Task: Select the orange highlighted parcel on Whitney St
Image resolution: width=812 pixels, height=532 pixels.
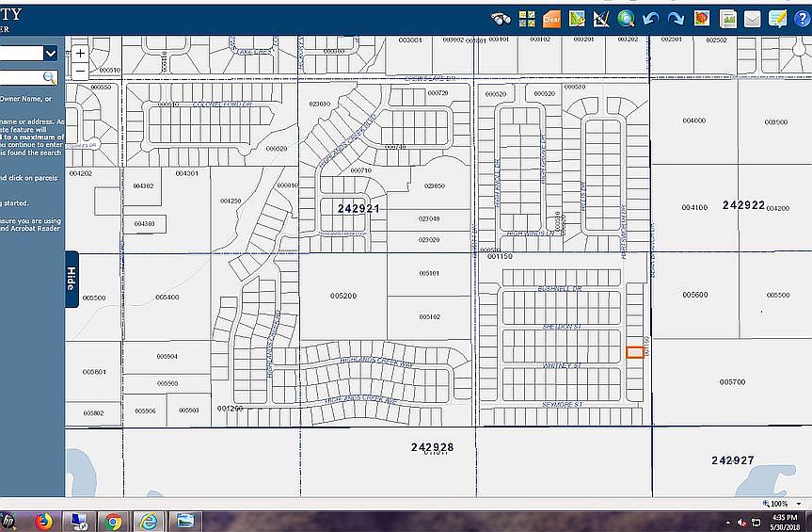Action: pyautogui.click(x=635, y=352)
